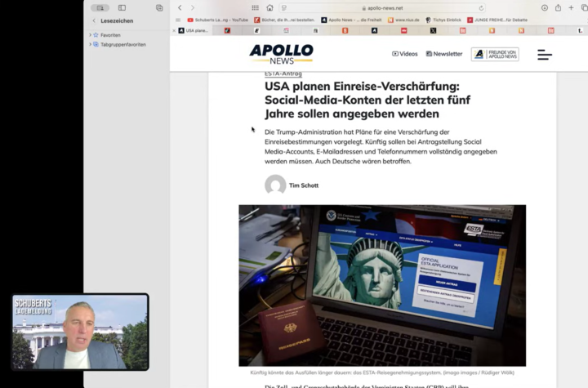This screenshot has height=388, width=588.
Task: Expand the Favoriten bookmarks folder
Action: click(91, 35)
